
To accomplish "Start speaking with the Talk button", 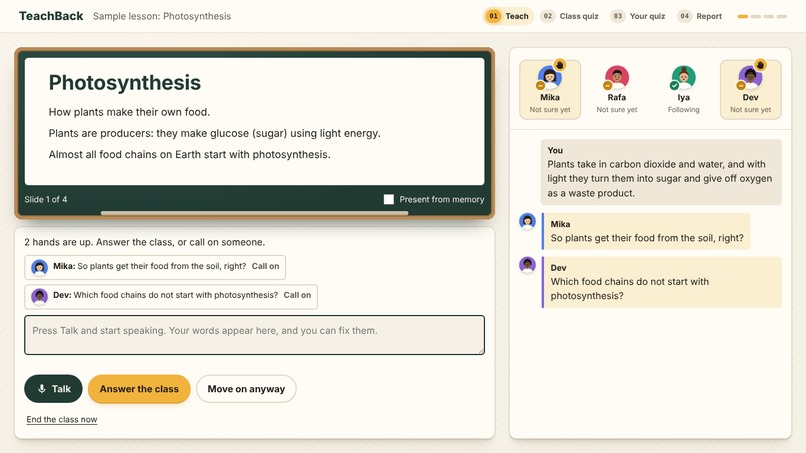I will point(53,389).
